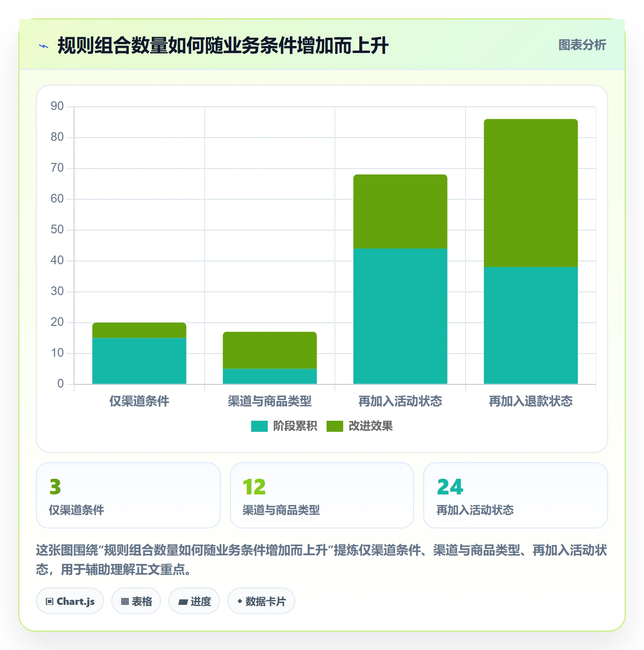Select the 仅渠道条件 stat card showing 3
644x650 pixels.
(x=128, y=495)
